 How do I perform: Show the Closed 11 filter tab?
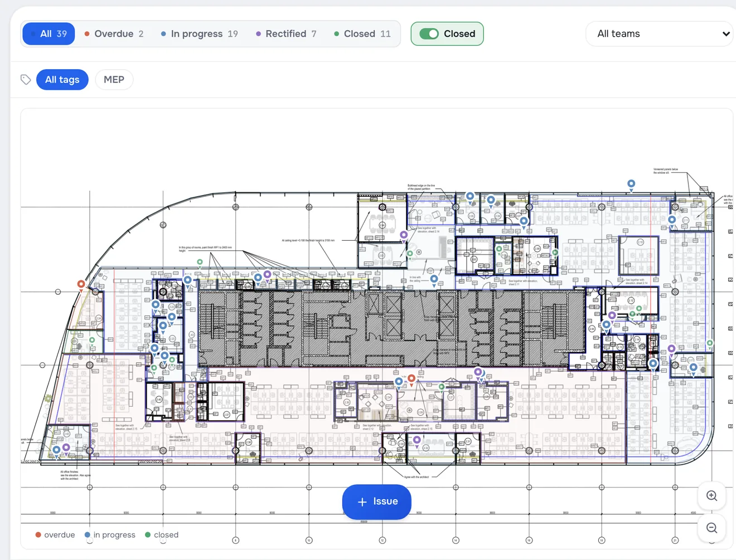(x=362, y=34)
